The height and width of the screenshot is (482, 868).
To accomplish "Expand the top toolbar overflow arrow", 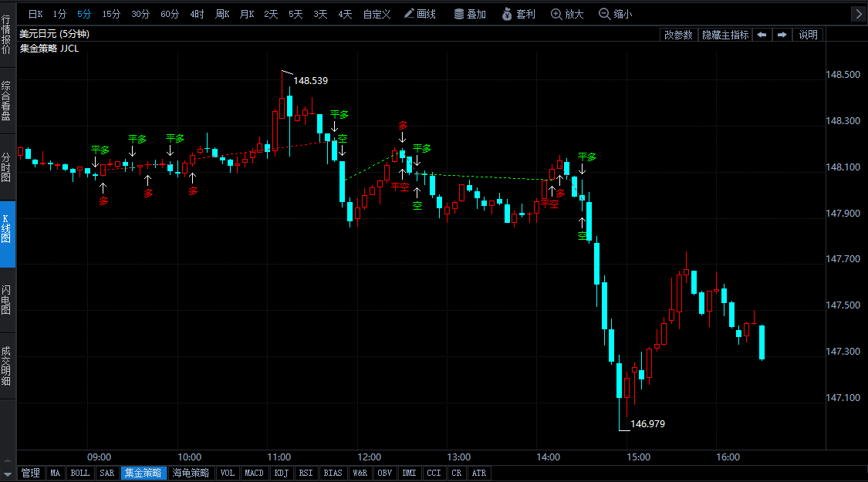I will [858, 14].
